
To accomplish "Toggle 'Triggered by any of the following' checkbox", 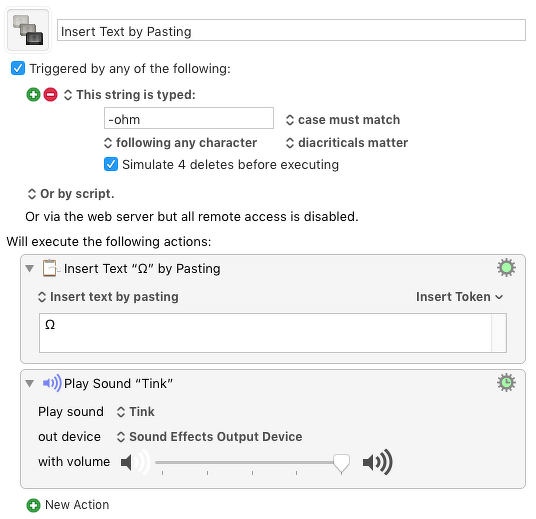I will tap(18, 68).
